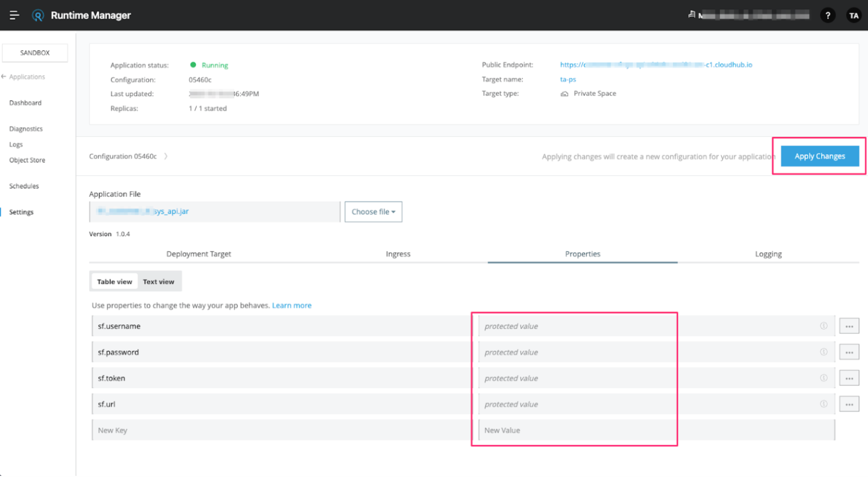The width and height of the screenshot is (868, 477).
Task: Open the actions dropdown for sf.token row
Action: point(849,378)
